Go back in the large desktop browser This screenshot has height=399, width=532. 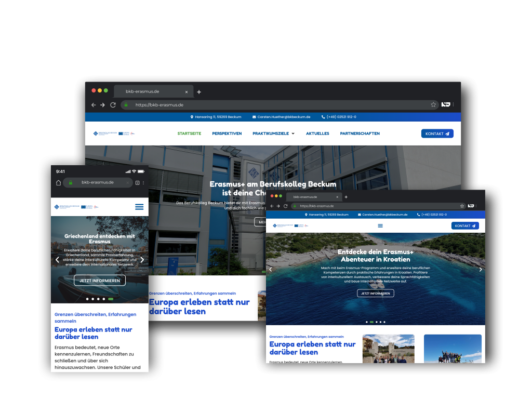[x=94, y=105]
